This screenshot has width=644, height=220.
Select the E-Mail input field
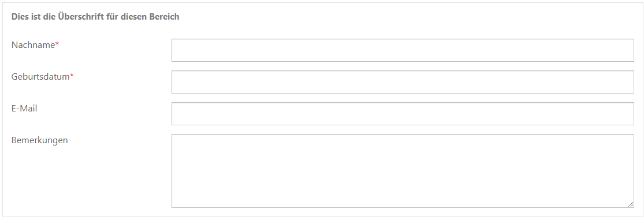tap(403, 113)
